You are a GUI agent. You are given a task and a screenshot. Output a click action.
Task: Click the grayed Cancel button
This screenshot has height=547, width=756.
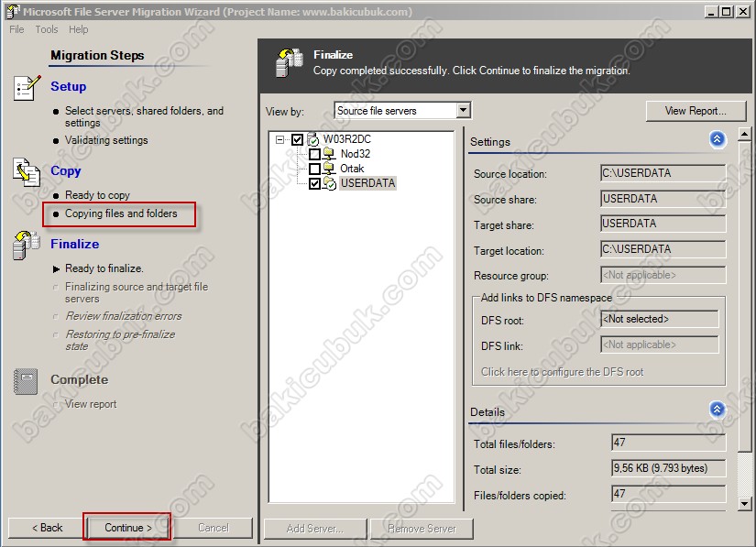pyautogui.click(x=214, y=528)
